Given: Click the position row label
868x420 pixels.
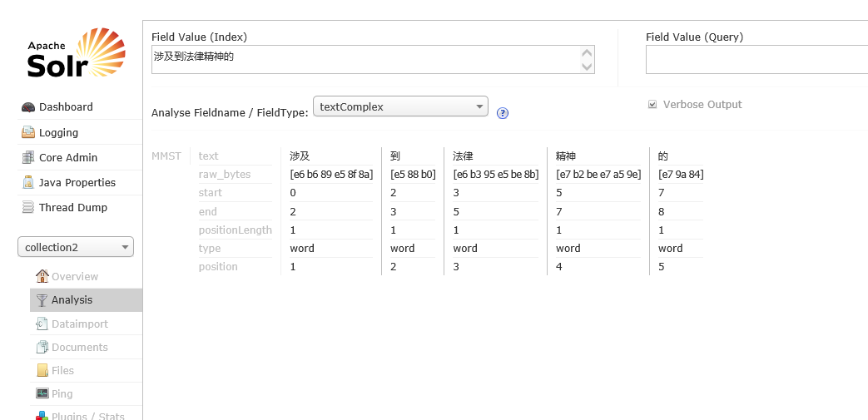Looking at the screenshot, I should pyautogui.click(x=218, y=267).
